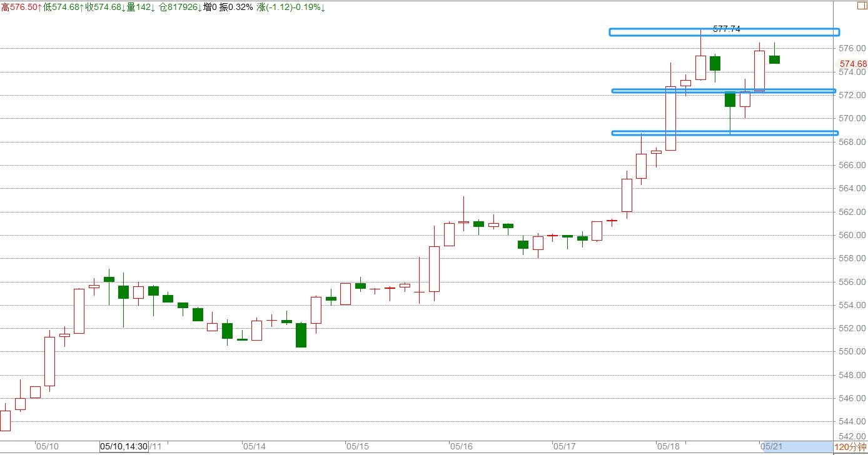Click the 收574.68 close value in header
Image resolution: width=868 pixels, height=455 pixels.
pyautogui.click(x=105, y=7)
